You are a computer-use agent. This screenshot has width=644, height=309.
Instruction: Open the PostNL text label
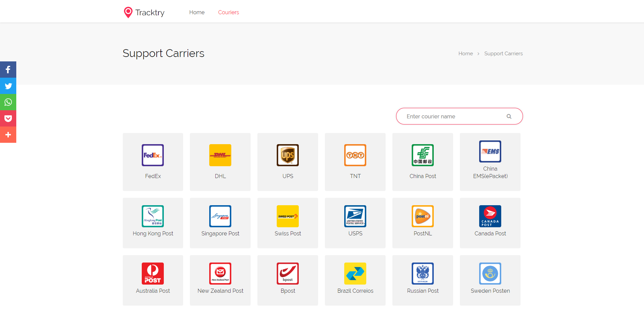pos(423,233)
